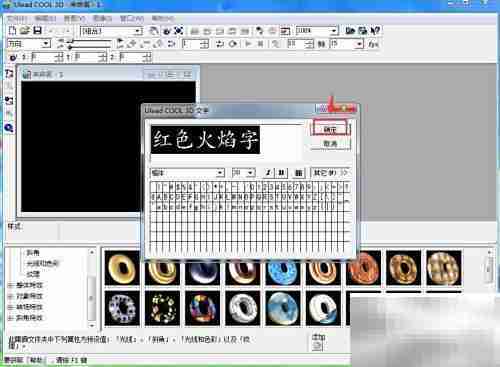Click the current frame number field
The image size is (500, 367).
192,44
